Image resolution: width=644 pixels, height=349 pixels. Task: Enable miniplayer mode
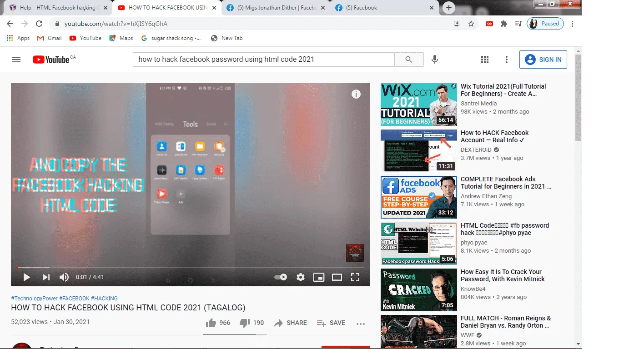319,277
